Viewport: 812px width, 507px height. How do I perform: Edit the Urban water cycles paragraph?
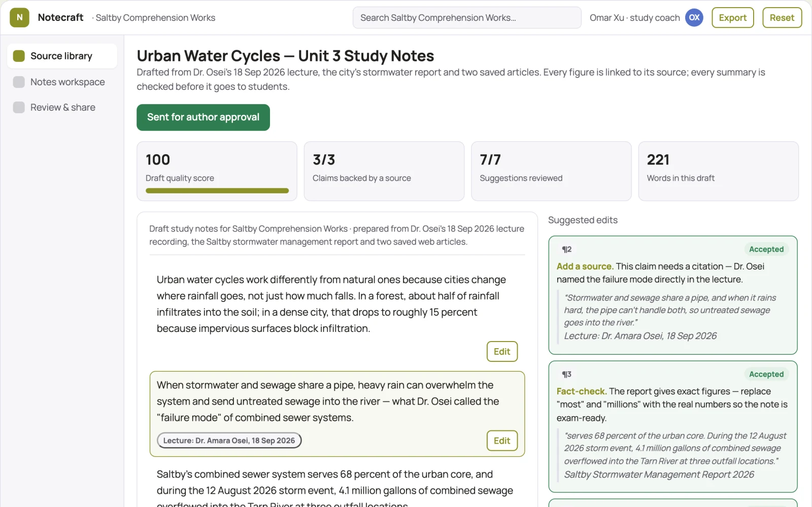(x=502, y=351)
